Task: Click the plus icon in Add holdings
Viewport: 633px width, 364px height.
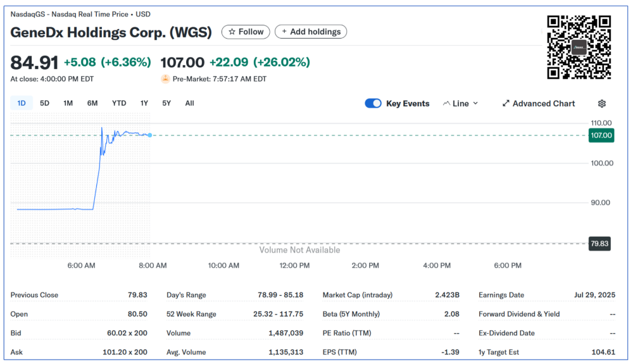Action: pyautogui.click(x=284, y=32)
